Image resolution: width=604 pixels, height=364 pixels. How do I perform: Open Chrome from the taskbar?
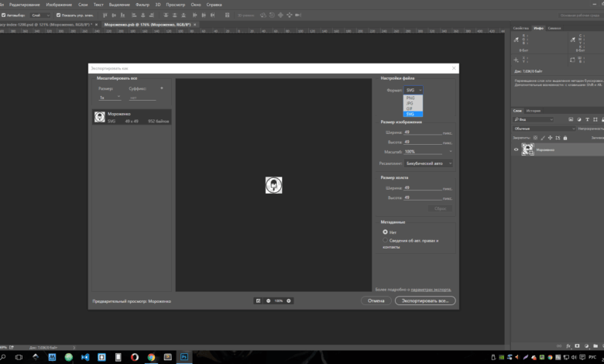coord(151,357)
